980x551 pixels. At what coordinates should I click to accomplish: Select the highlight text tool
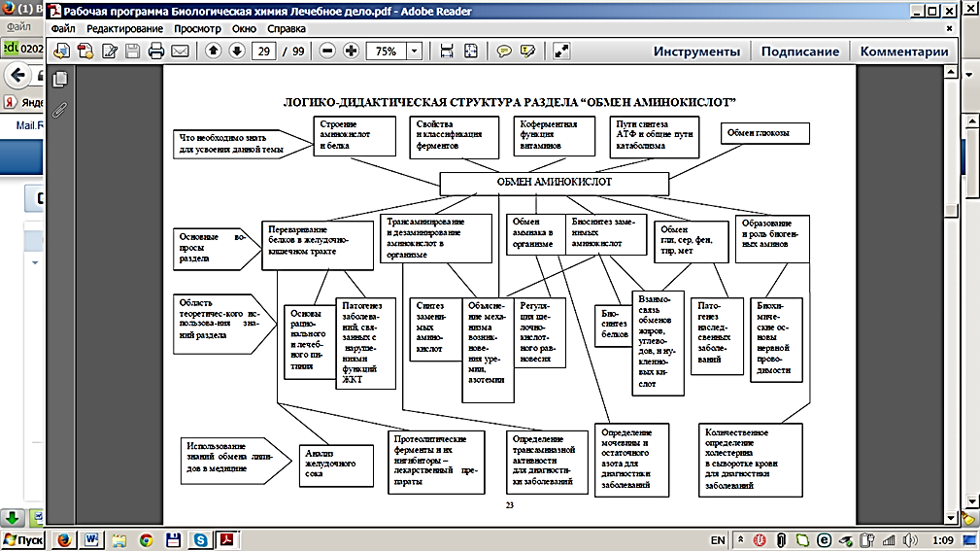[x=527, y=52]
